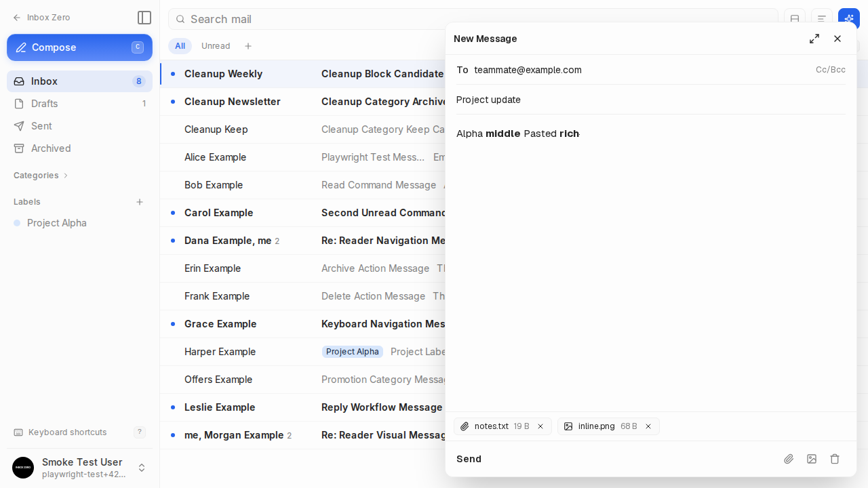Open the Drafts folder
The height and width of the screenshot is (488, 868).
[x=79, y=104]
